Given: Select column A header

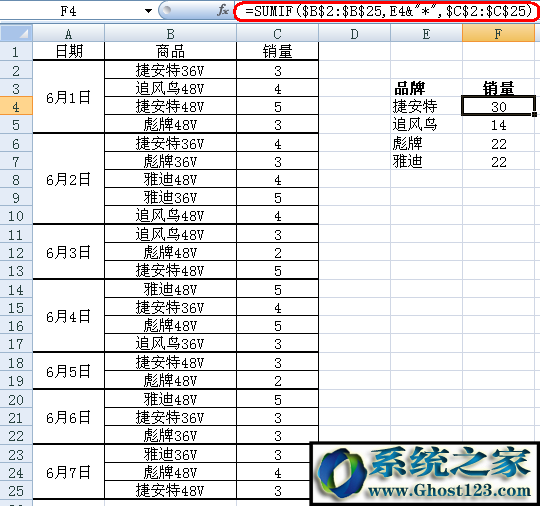Looking at the screenshot, I should (x=69, y=34).
